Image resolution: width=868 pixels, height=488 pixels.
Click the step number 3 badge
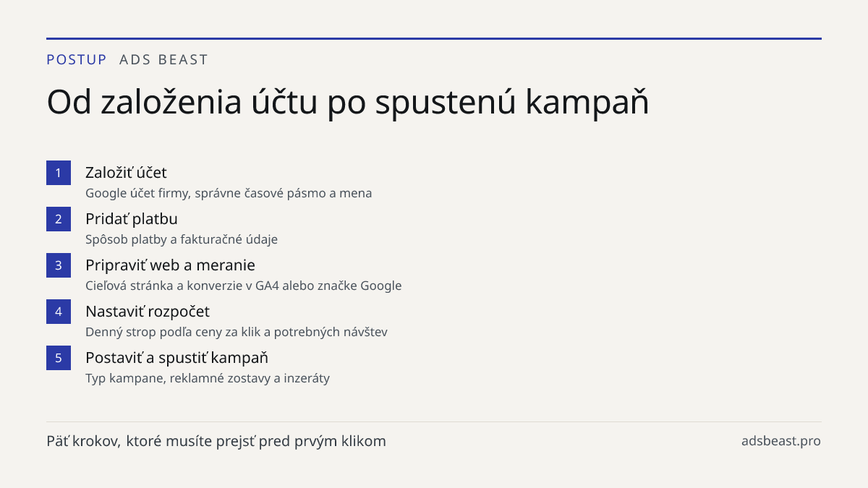(x=59, y=265)
